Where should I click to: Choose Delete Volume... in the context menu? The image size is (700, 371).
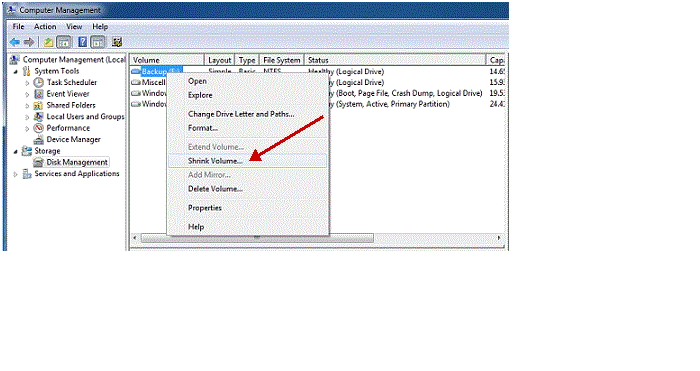[215, 189]
